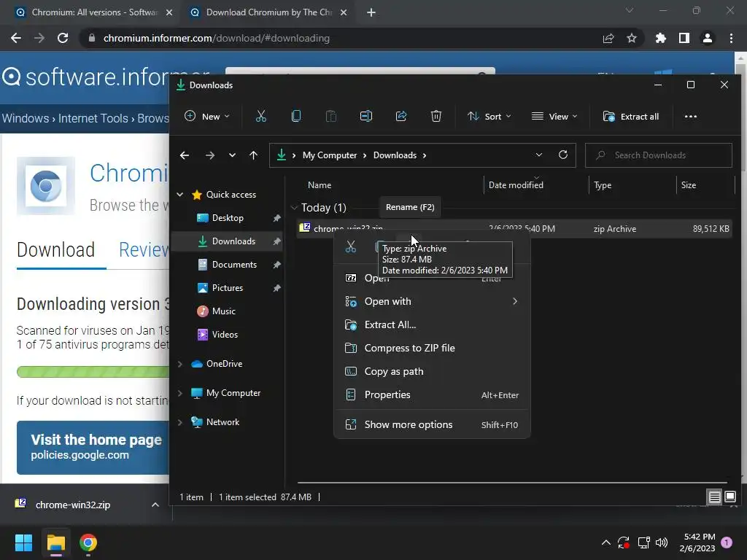Screen dimensions: 747x560
Task: Open the See more ellipsis menu
Action: coord(690,116)
